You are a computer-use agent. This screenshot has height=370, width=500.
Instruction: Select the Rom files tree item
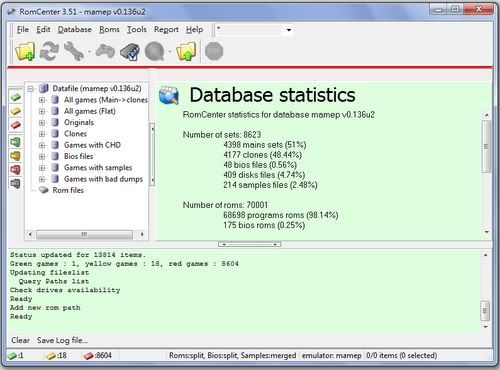click(x=68, y=190)
